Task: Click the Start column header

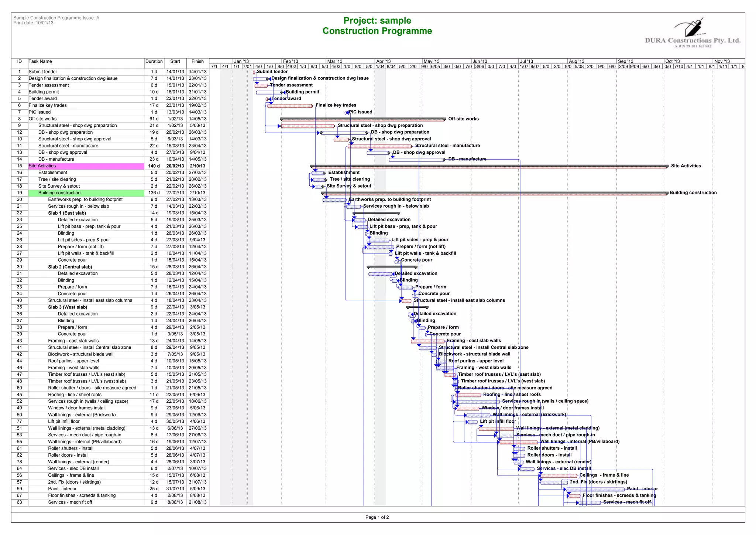Action: click(175, 62)
